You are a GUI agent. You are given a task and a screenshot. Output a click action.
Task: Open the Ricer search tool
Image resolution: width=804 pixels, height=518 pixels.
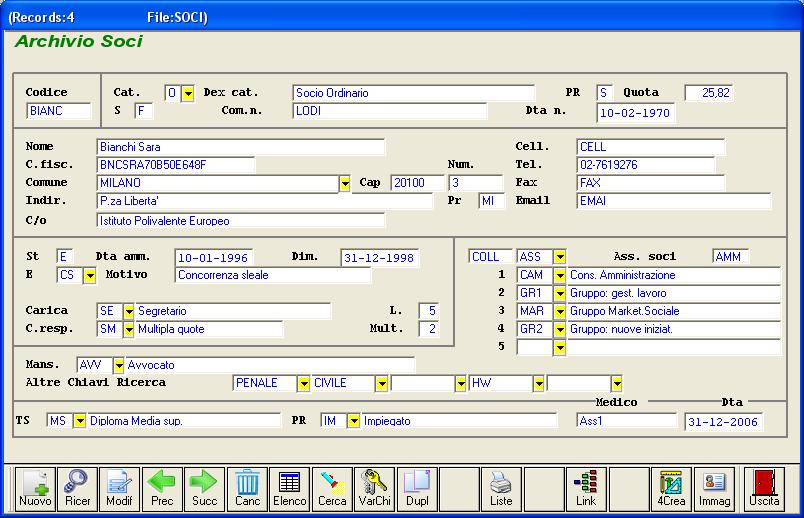pos(77,488)
